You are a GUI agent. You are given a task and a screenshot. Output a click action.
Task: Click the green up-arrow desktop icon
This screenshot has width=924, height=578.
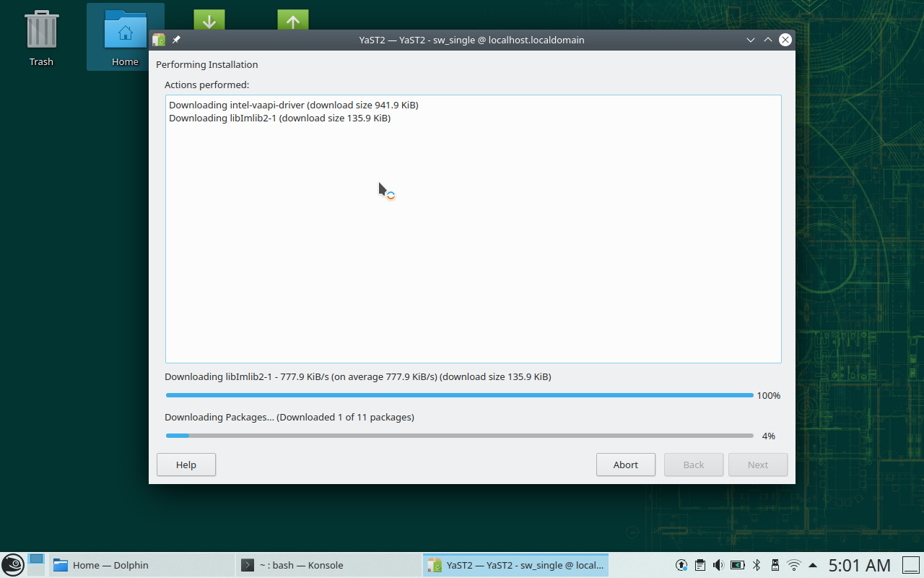292,20
